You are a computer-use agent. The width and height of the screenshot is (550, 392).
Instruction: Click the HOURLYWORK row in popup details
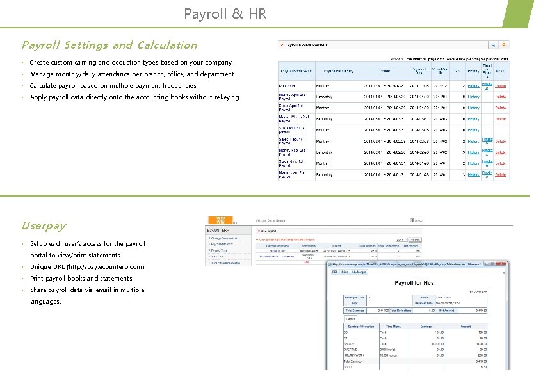(x=415, y=355)
